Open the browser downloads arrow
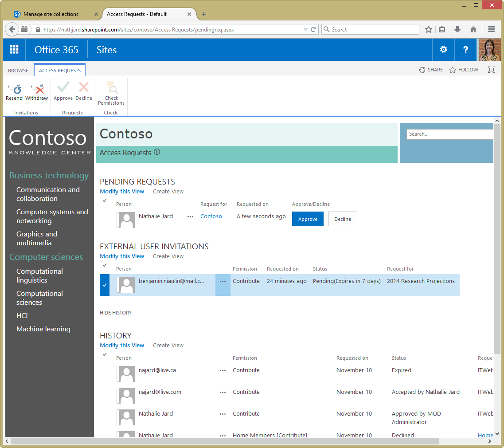The image size is (504, 448). [457, 30]
